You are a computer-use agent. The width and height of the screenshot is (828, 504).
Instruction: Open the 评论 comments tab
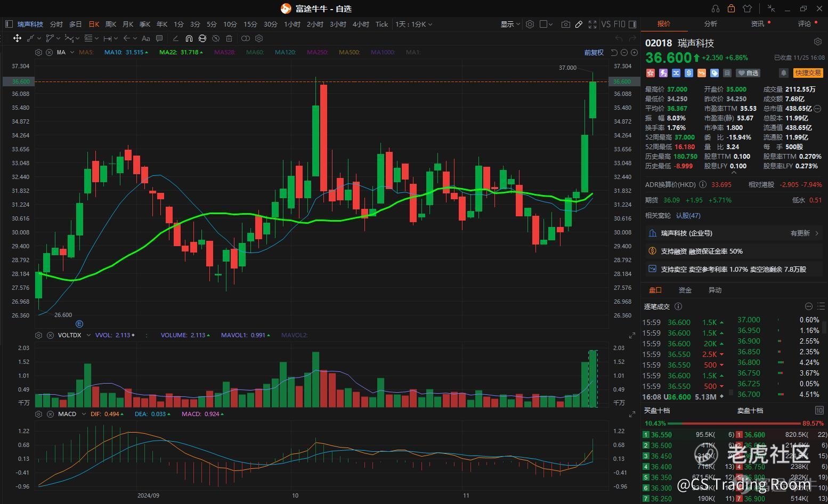click(x=804, y=23)
